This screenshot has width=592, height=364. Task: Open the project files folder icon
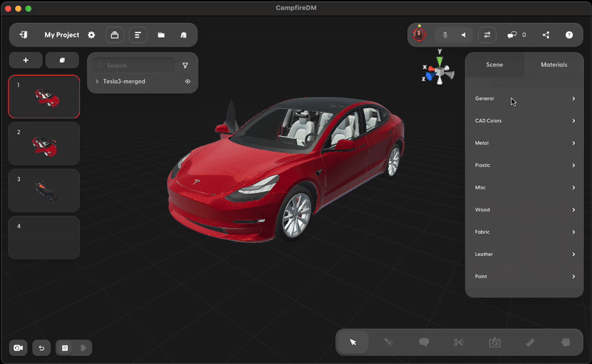(161, 35)
